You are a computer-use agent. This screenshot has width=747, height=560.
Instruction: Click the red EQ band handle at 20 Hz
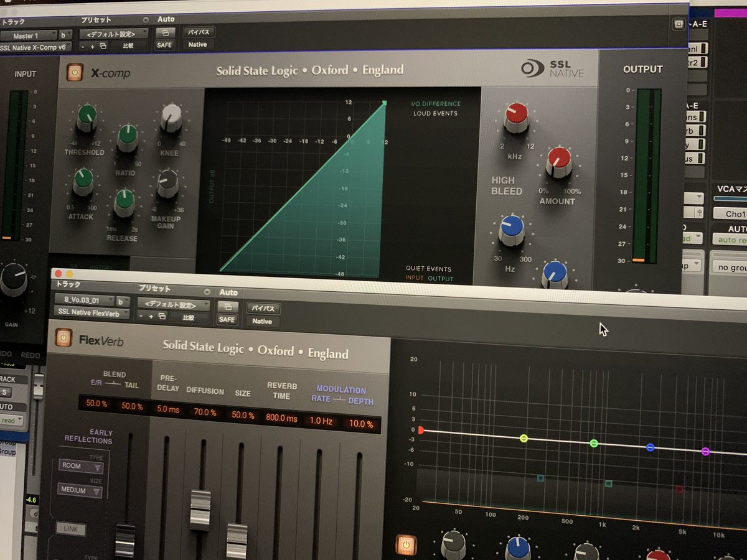pyautogui.click(x=421, y=430)
